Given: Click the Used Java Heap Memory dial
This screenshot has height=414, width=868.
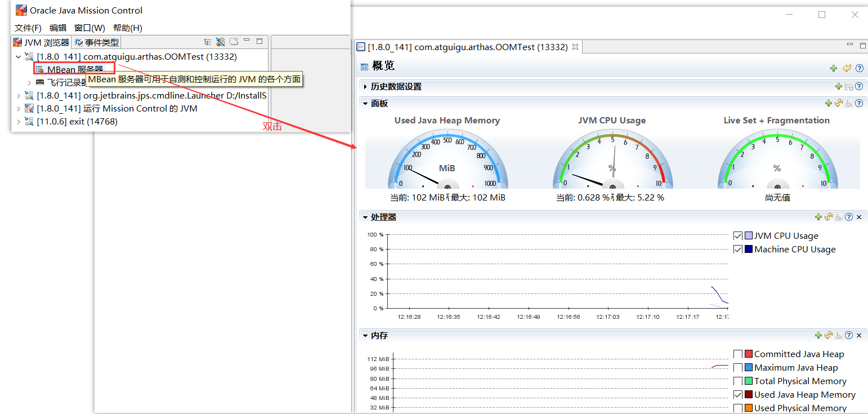Looking at the screenshot, I should [448, 160].
